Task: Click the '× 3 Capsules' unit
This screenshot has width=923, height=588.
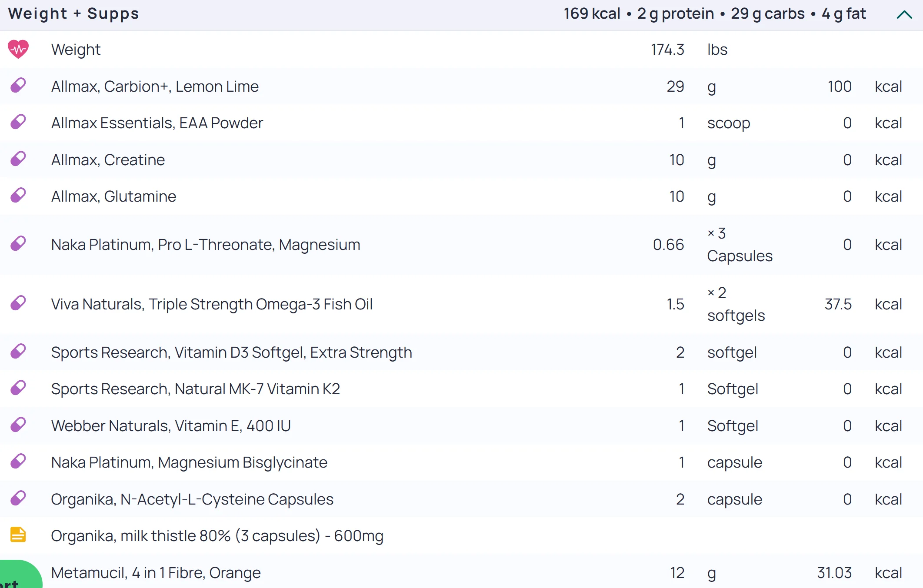Action: [740, 245]
